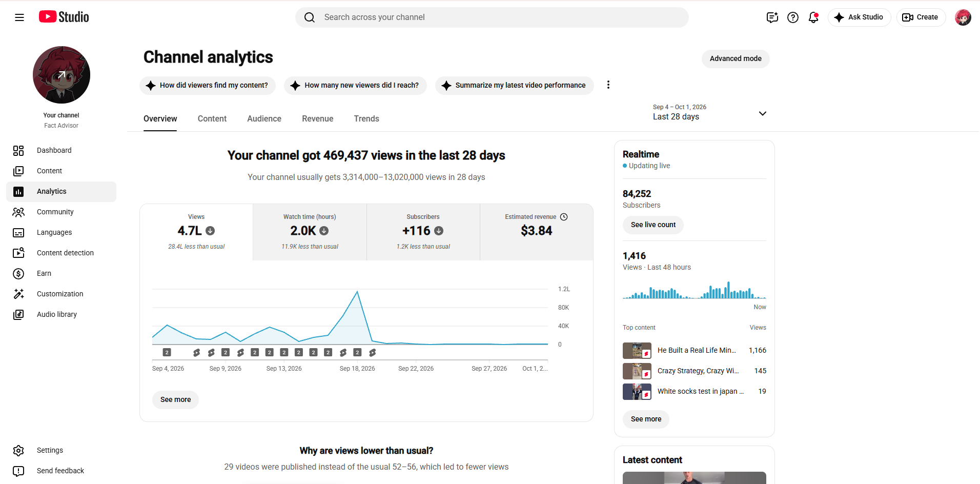Open the Earn section
The height and width of the screenshot is (484, 980).
pos(62,273)
